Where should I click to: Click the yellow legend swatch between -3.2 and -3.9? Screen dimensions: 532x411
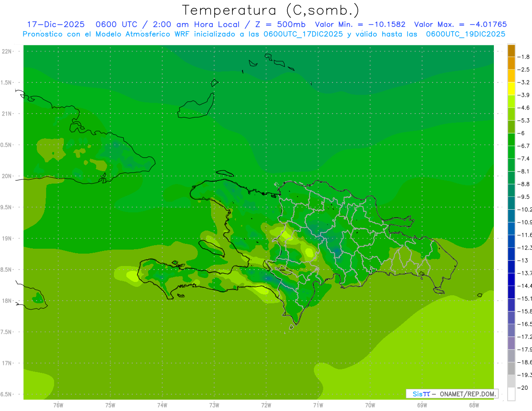(511, 88)
